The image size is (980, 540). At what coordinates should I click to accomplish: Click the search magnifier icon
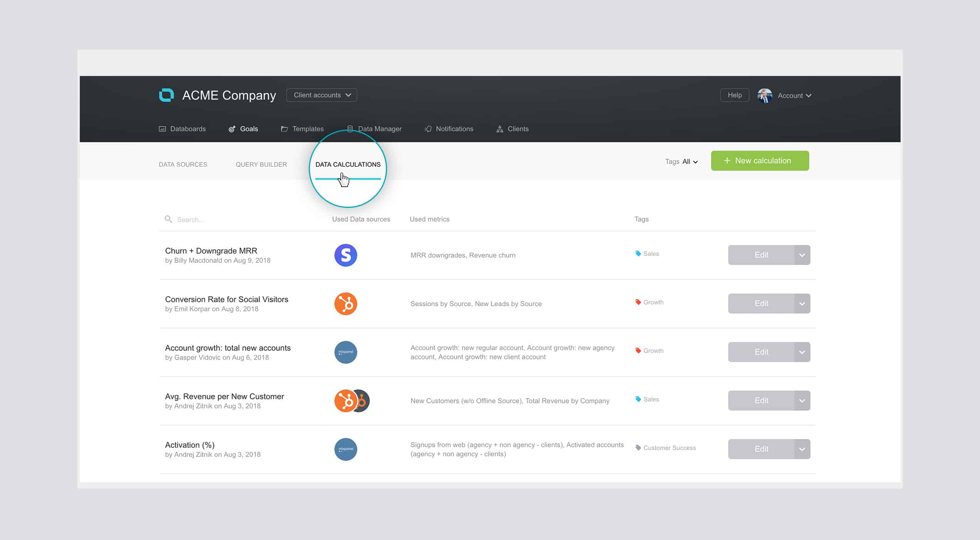coord(168,219)
